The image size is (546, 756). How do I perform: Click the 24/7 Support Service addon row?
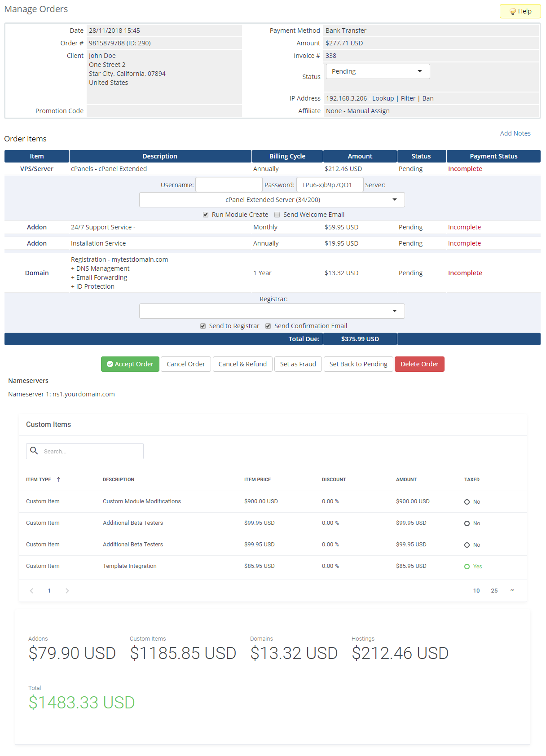[272, 227]
